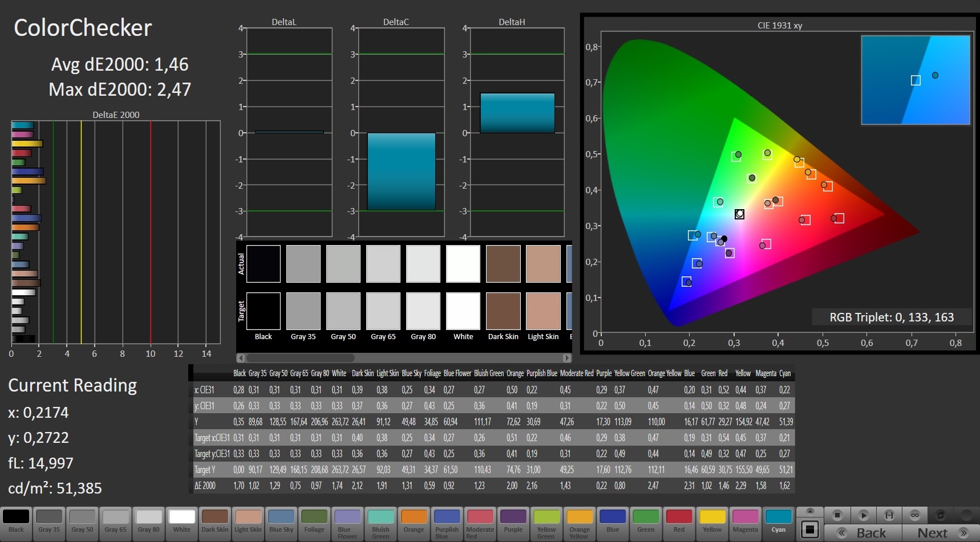Click the Target White swatch thumbnail
This screenshot has width=980, height=542.
[x=463, y=311]
